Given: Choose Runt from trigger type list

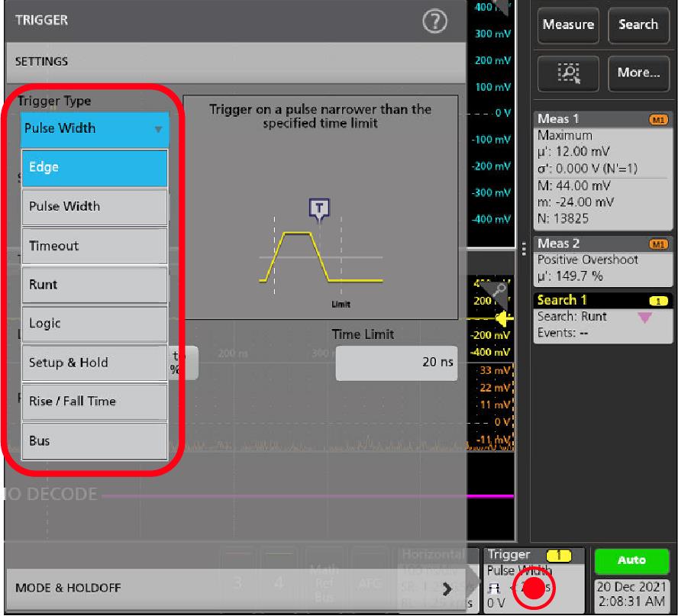Looking at the screenshot, I should [94, 285].
